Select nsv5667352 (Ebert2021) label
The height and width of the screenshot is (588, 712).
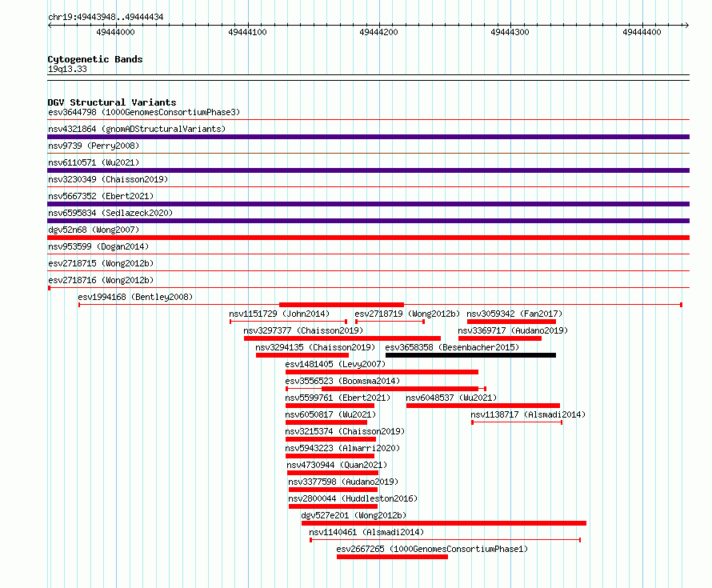click(x=101, y=196)
